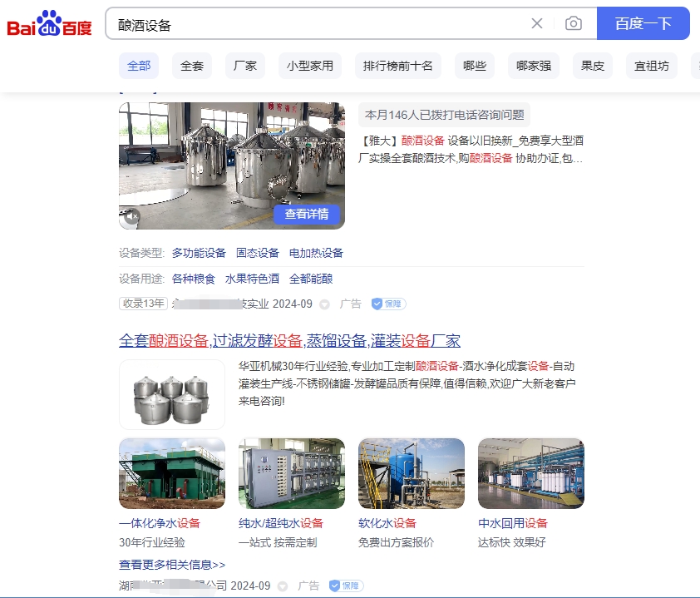
Task: Open the 全套酿酒设备,过滤发酵设备 result title
Action: pos(290,341)
